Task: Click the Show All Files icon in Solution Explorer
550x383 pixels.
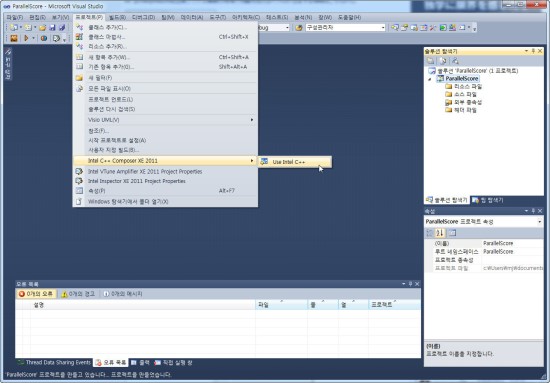Action: point(443,61)
